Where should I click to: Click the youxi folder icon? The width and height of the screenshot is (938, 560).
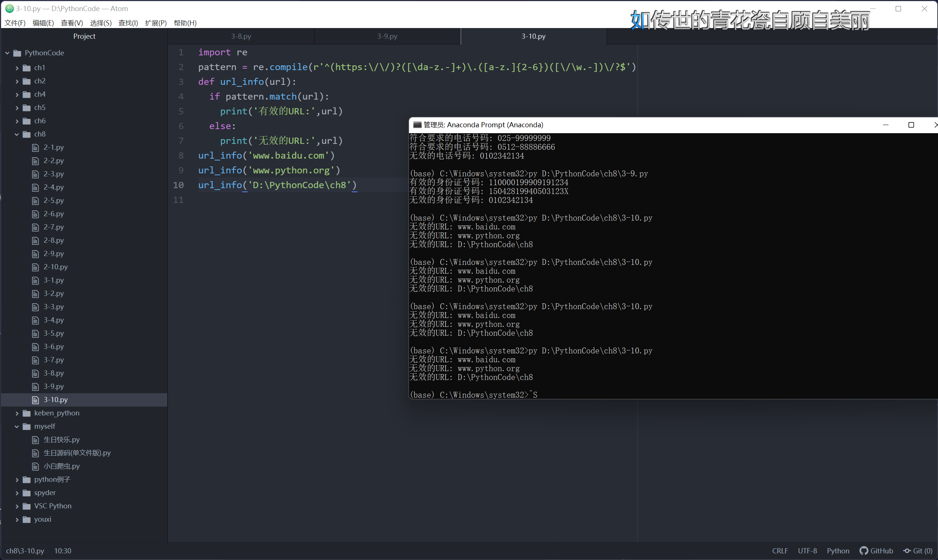tap(27, 520)
